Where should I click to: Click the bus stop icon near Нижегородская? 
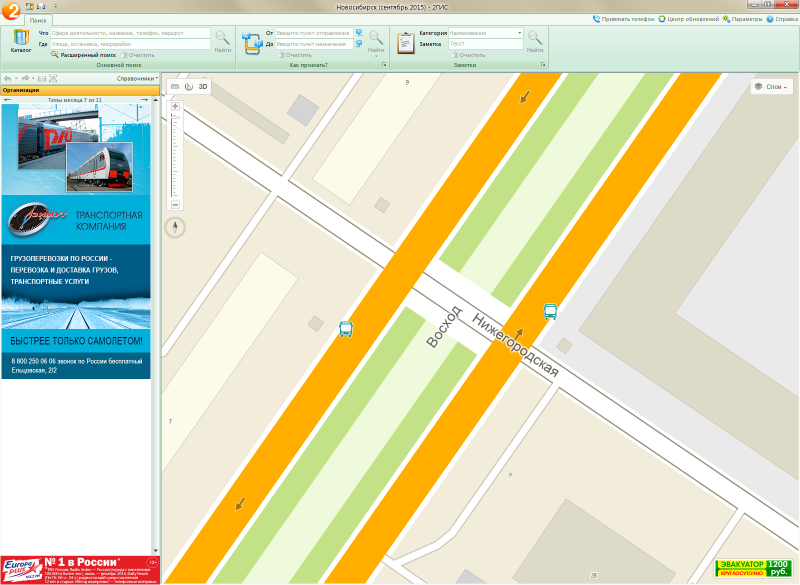[x=550, y=311]
